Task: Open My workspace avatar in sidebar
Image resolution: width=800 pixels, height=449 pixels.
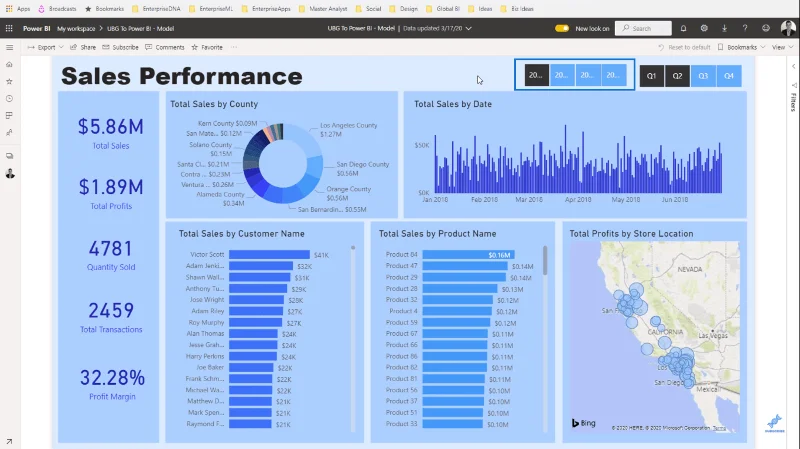Action: click(x=10, y=173)
